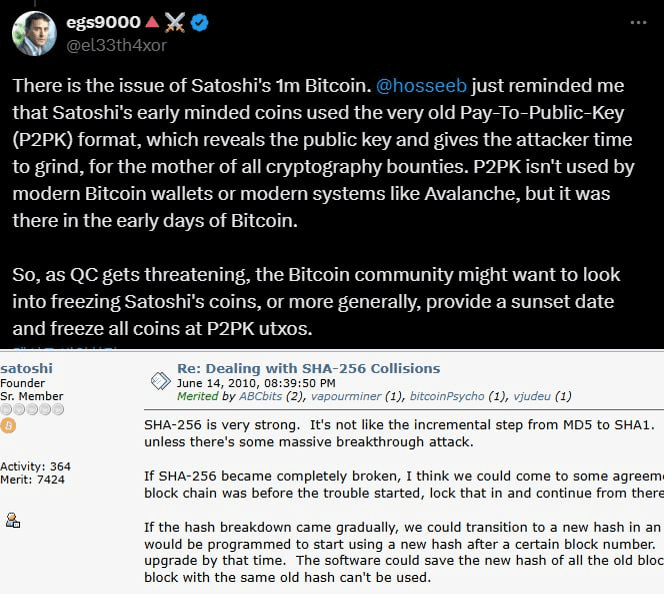Image resolution: width=664 pixels, height=594 pixels.
Task: Open "Re: Dealing with SHA-256 Collisions" subject
Action: [x=308, y=368]
